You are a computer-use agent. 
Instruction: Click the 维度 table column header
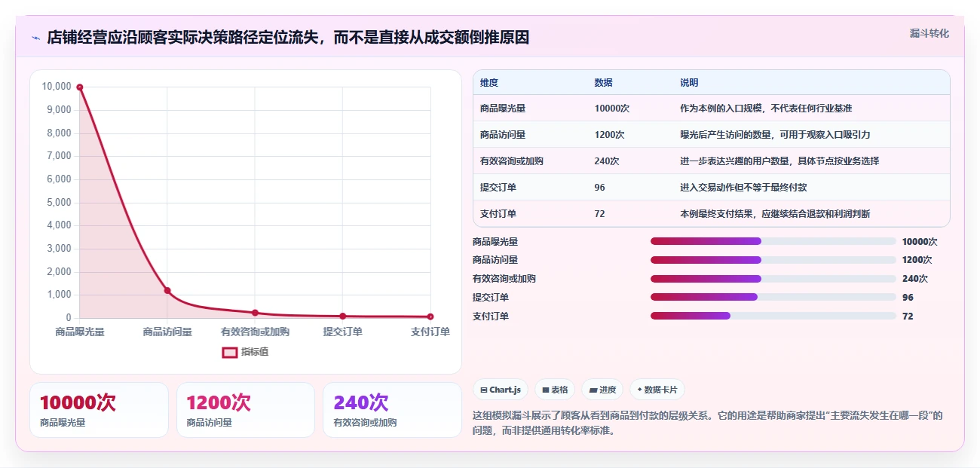489,83
